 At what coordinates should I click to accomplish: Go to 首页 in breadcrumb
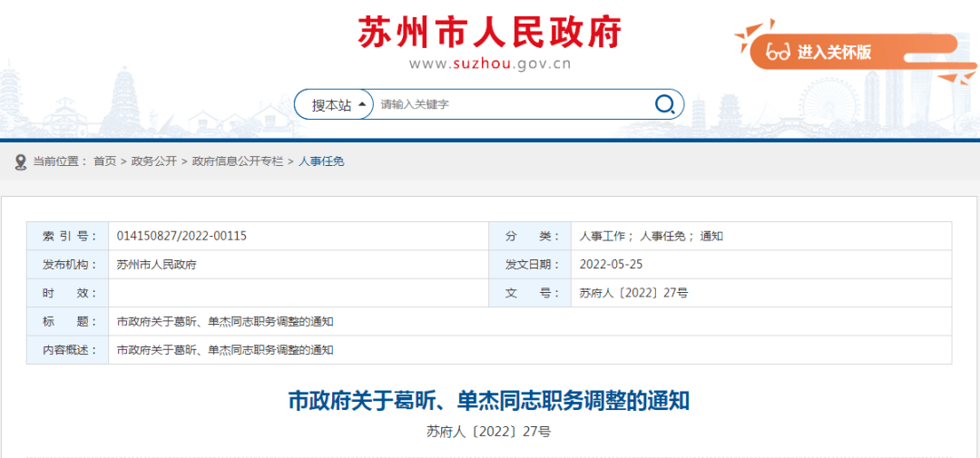click(105, 161)
